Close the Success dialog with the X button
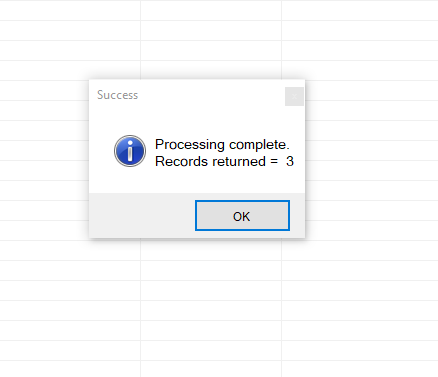This screenshot has height=377, width=438. click(x=294, y=96)
